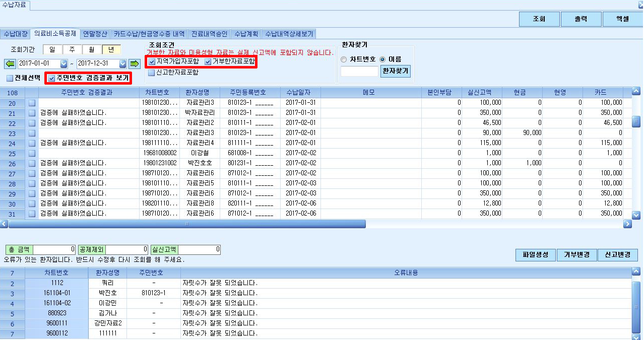Click the upper table's vertical scrollbar thumb
This screenshot has height=340, width=644.
(636, 122)
